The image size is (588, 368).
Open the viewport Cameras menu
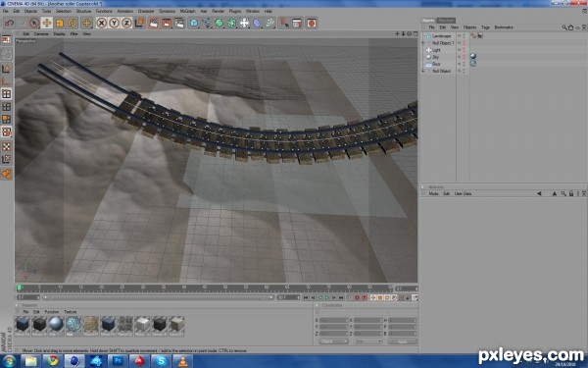coord(41,33)
